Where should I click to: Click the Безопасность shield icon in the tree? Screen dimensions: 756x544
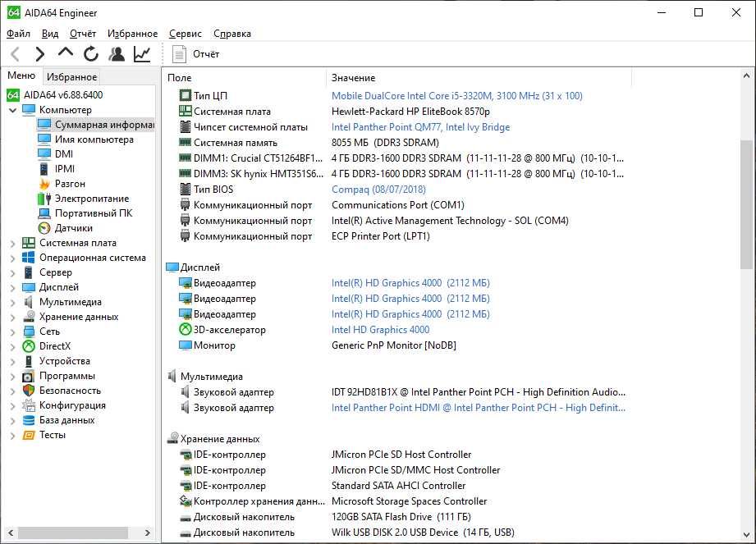[29, 391]
